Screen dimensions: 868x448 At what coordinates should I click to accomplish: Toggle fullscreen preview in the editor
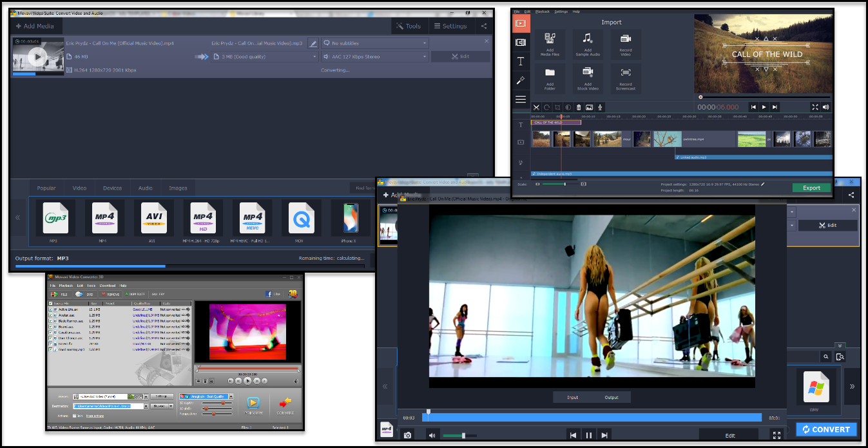tap(815, 107)
